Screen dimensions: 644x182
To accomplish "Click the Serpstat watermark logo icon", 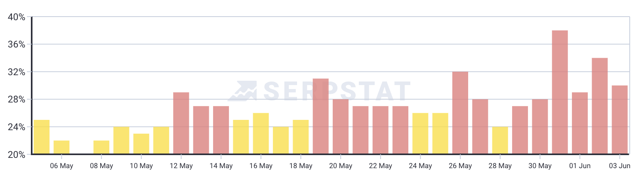I will [x=242, y=91].
